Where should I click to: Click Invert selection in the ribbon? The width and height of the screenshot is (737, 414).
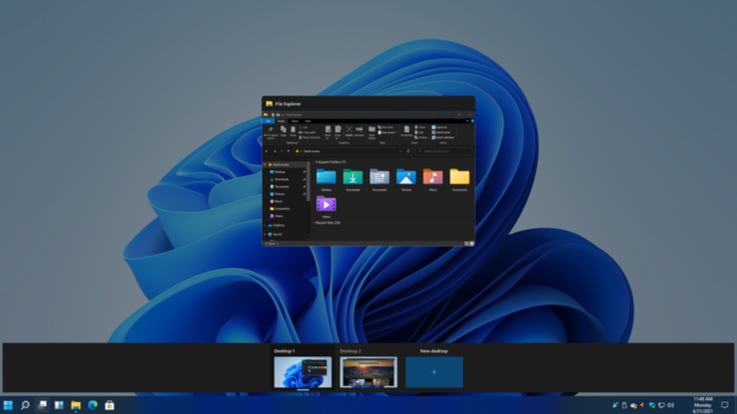point(443,138)
